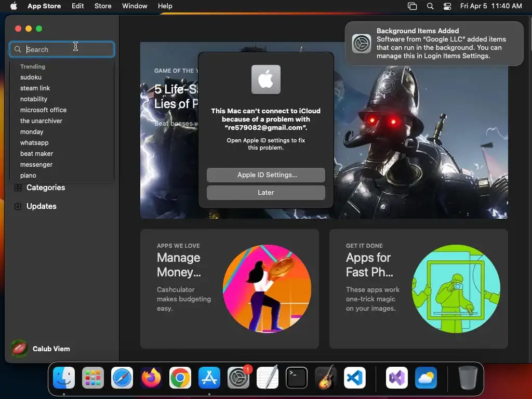Click the App Store dock icon
The height and width of the screenshot is (399, 532).
coord(209,378)
